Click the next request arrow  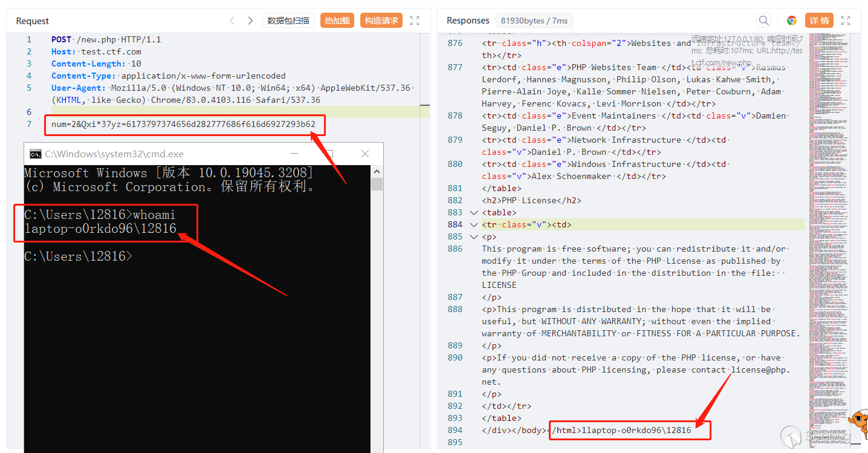click(250, 21)
